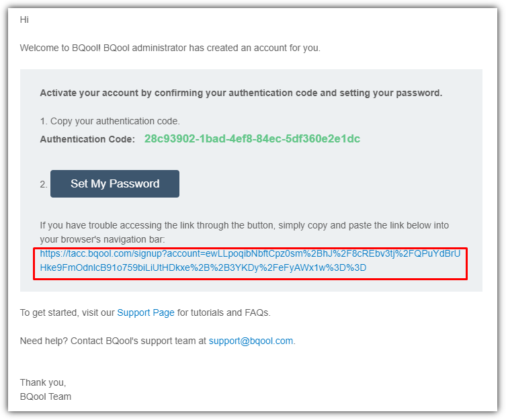Image resolution: width=506 pixels, height=420 pixels.
Task: Click the 'If you have trouble accessing' sentence
Action: click(x=245, y=225)
